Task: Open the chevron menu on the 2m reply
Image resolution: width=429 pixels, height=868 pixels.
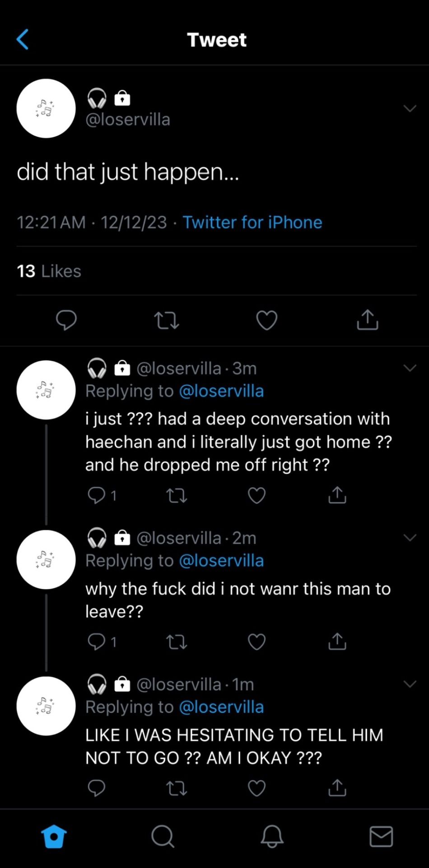Action: point(410,538)
